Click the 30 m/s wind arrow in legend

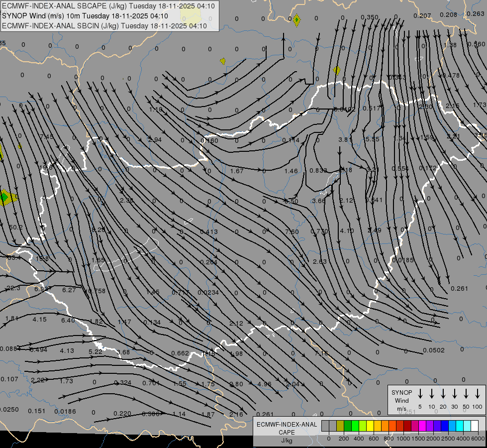pyautogui.click(x=454, y=393)
